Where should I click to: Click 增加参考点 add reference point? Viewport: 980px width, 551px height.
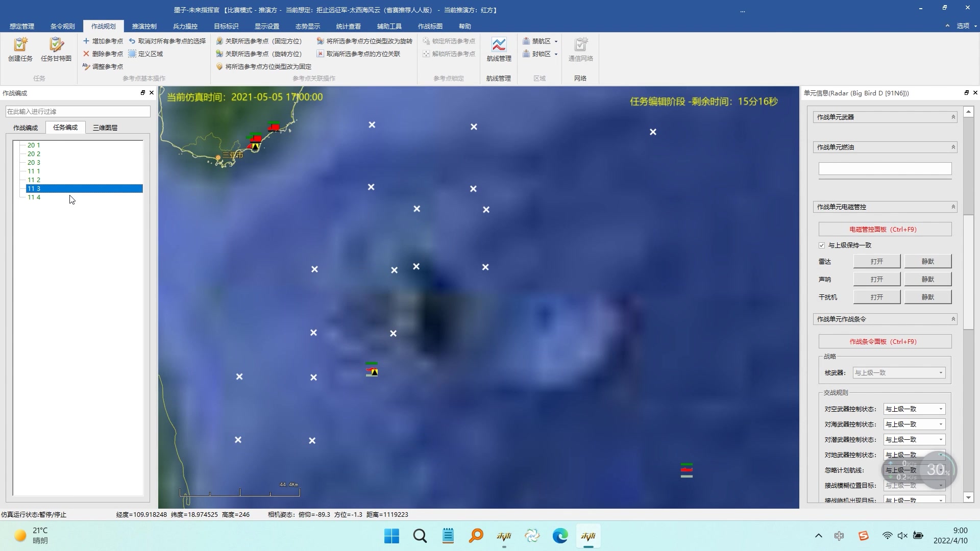point(103,41)
